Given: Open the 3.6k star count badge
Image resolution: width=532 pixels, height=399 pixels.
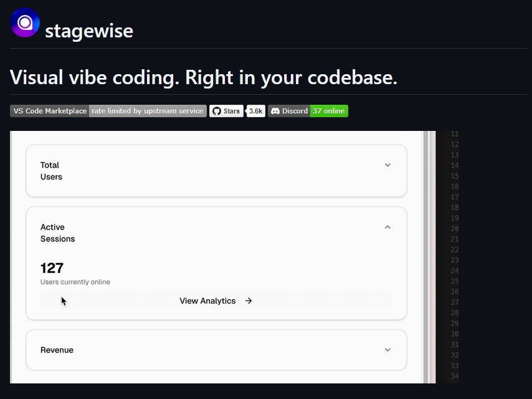Looking at the screenshot, I should (x=256, y=111).
